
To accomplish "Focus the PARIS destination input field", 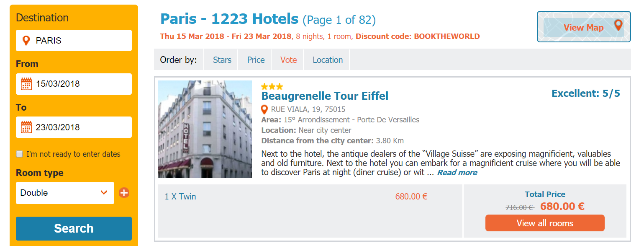I will (80, 41).
